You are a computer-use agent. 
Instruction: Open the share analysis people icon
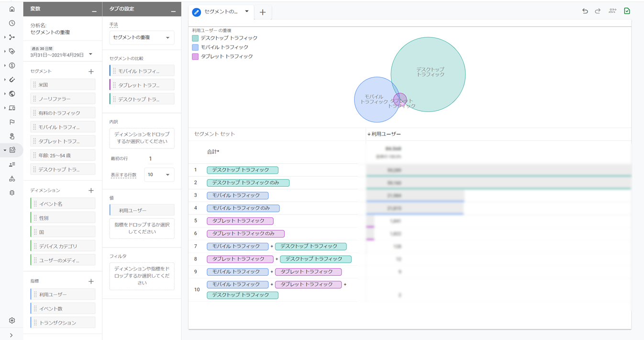pos(612,11)
